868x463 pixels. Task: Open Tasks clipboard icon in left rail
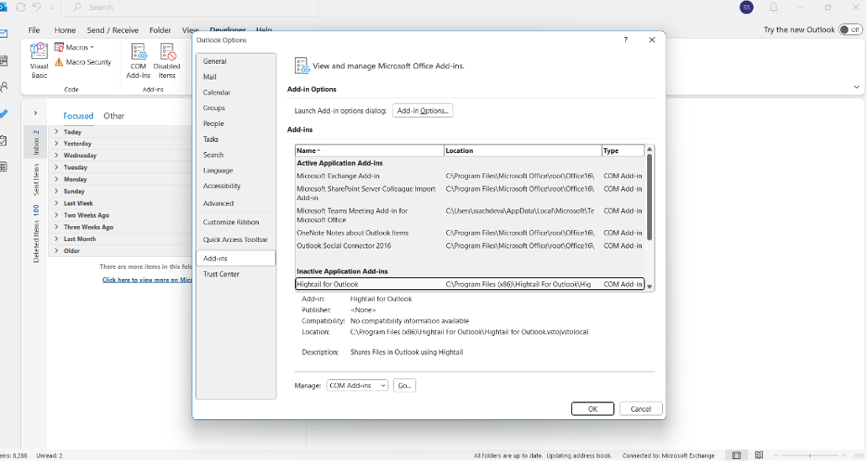[3, 140]
